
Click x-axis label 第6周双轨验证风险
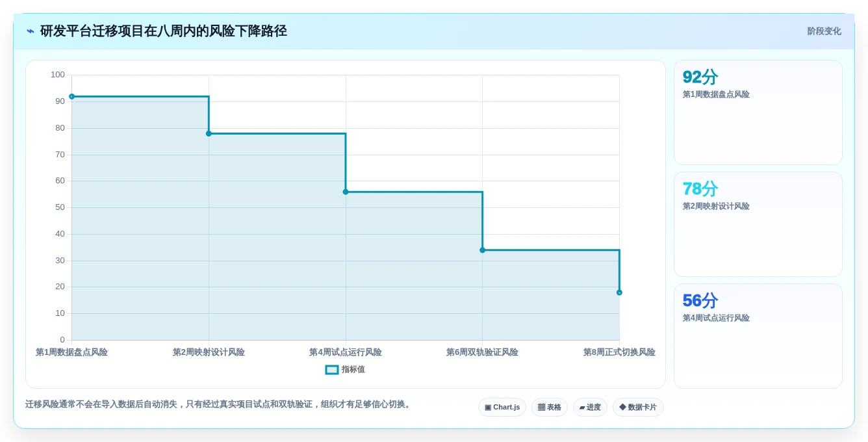(x=482, y=352)
